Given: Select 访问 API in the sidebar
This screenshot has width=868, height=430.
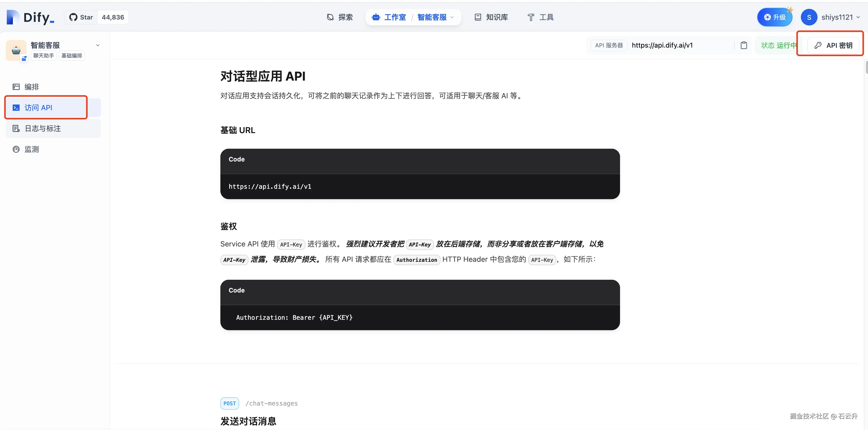Looking at the screenshot, I should click(39, 108).
